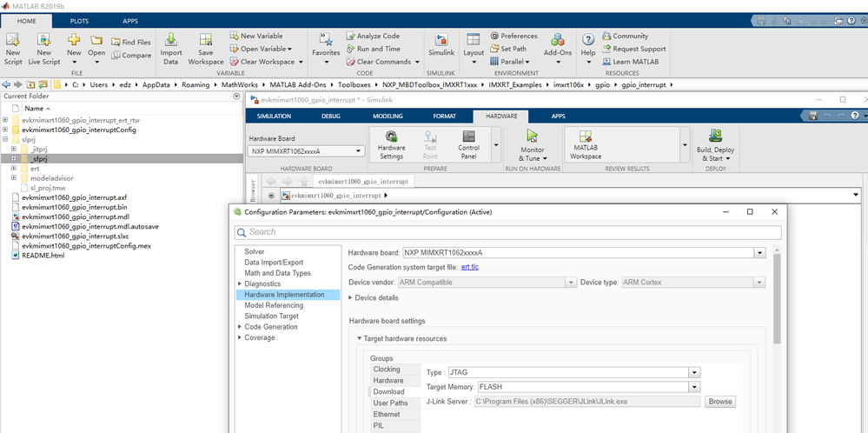Click the Browse button for J-Link Server

click(720, 402)
